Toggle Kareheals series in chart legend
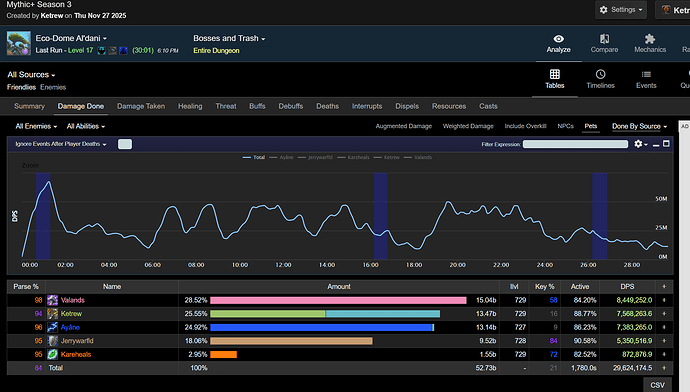 pos(353,157)
